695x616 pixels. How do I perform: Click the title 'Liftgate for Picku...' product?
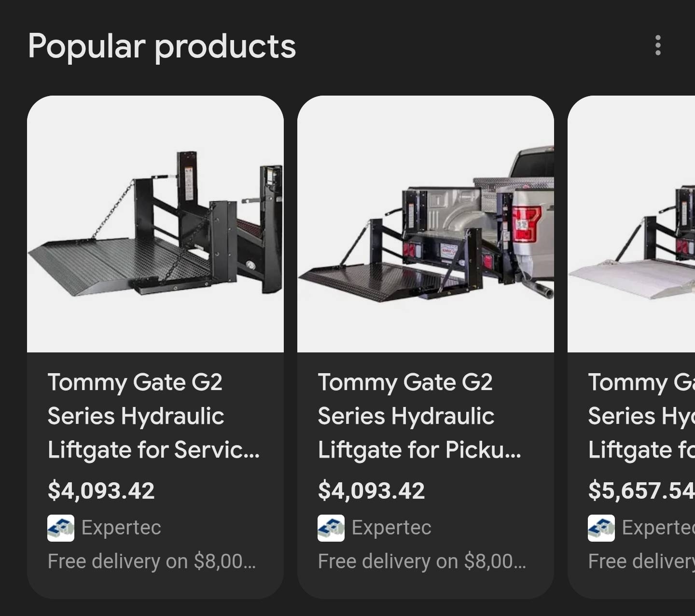point(419,416)
